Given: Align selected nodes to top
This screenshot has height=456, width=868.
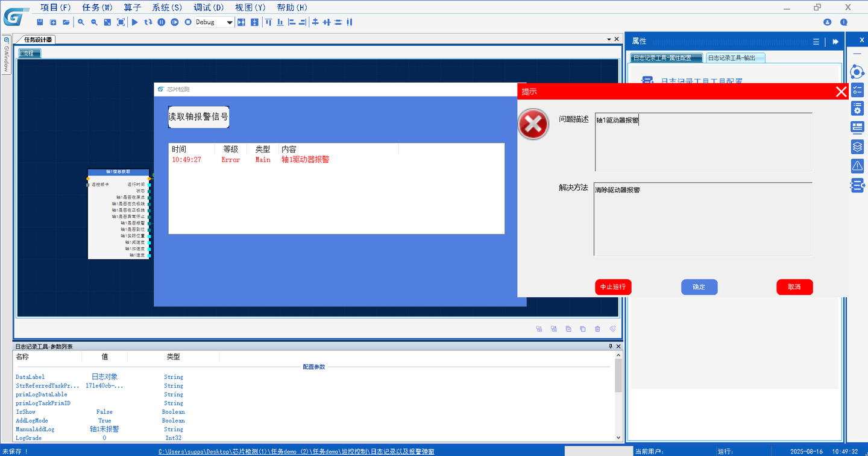Looking at the screenshot, I should [268, 22].
